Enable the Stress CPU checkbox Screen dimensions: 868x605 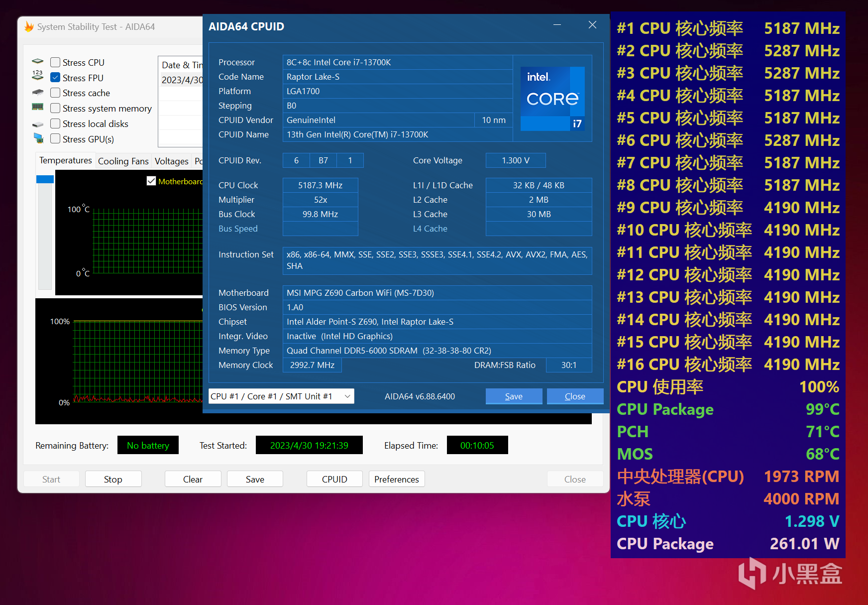tap(55, 62)
